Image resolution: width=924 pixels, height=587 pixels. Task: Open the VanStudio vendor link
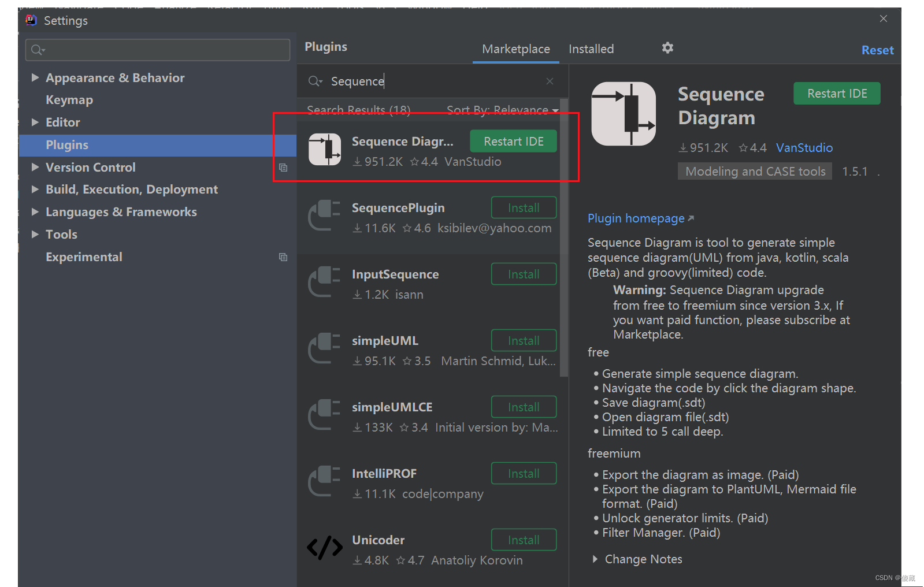pos(804,148)
